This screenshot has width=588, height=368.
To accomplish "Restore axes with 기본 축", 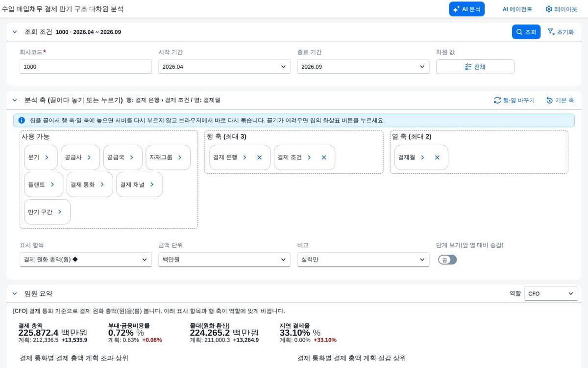I will coord(560,100).
